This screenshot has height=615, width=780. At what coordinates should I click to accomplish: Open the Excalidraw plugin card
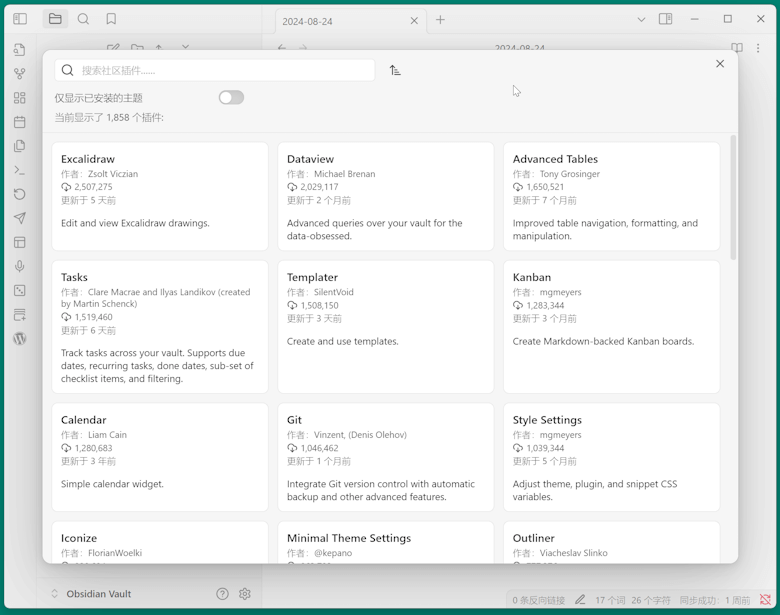coord(160,197)
